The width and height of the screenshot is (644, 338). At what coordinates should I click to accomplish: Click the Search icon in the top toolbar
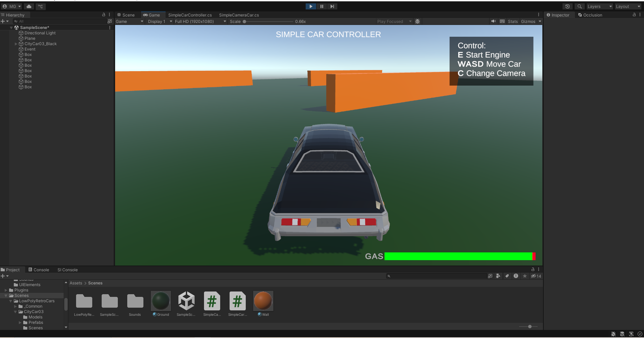(x=579, y=6)
